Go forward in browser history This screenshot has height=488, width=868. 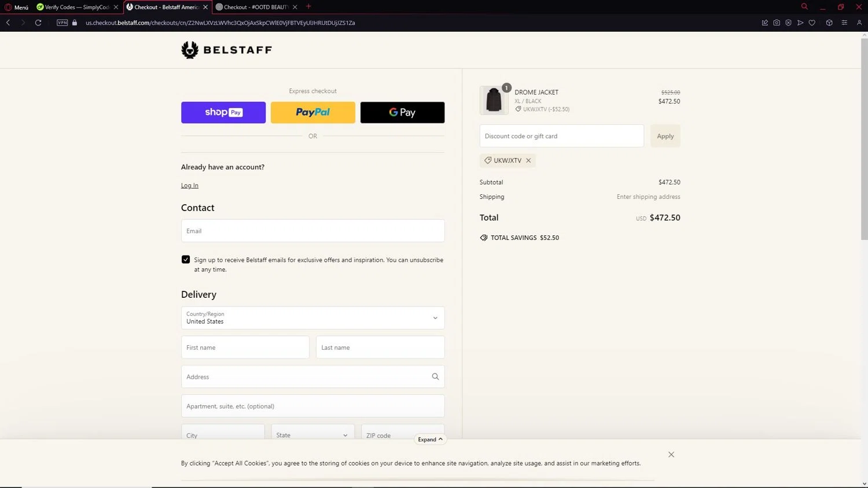23,23
